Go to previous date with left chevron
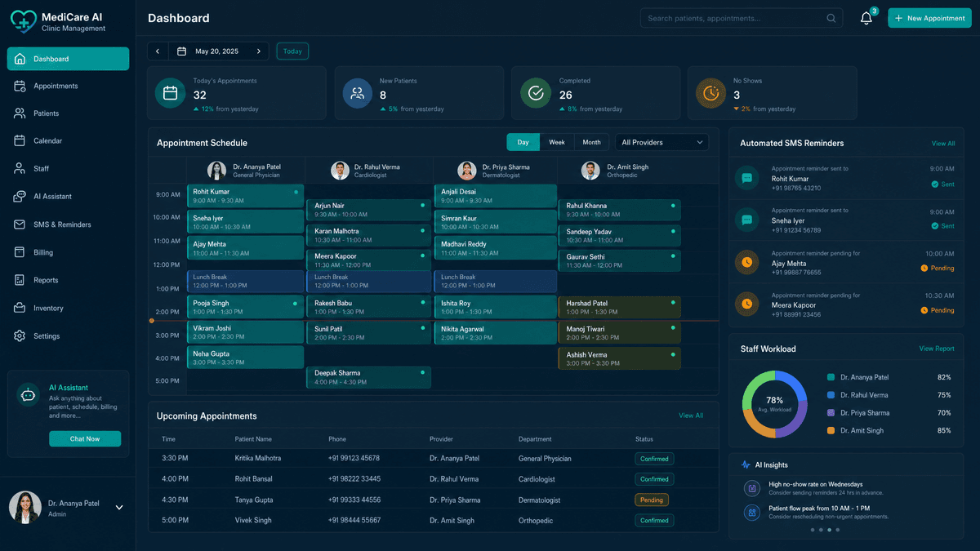This screenshot has width=980, height=551. [x=158, y=51]
